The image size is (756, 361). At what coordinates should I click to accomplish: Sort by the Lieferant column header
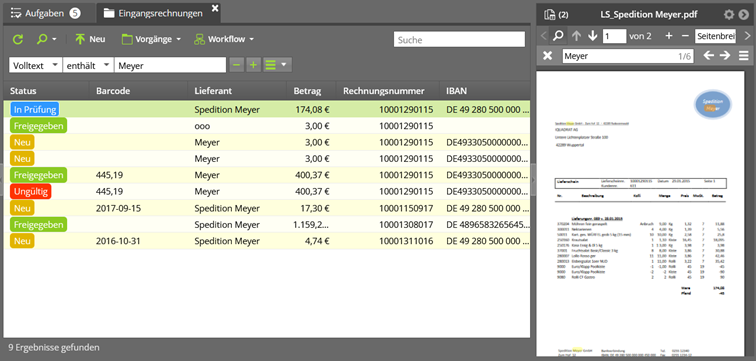pyautogui.click(x=237, y=91)
